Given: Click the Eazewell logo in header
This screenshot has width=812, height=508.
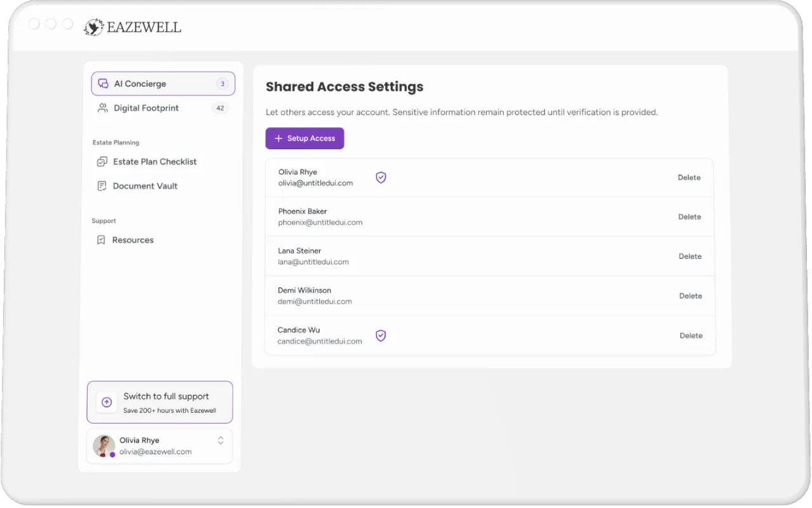Looking at the screenshot, I should [x=133, y=27].
